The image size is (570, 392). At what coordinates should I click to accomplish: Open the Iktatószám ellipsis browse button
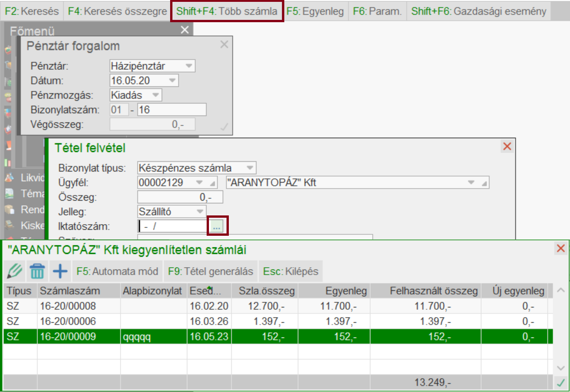(217, 226)
